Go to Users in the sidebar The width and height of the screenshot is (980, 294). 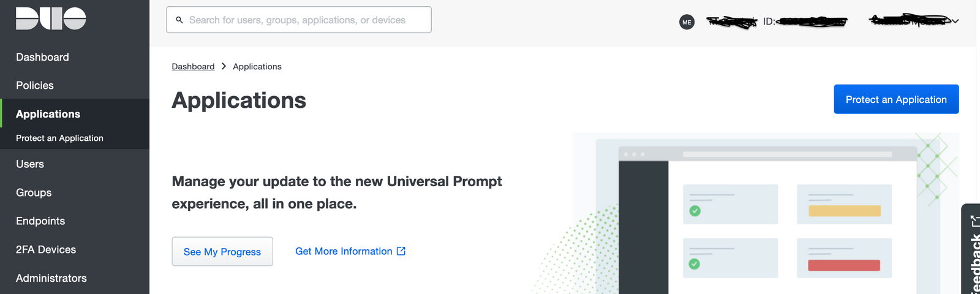(x=30, y=164)
